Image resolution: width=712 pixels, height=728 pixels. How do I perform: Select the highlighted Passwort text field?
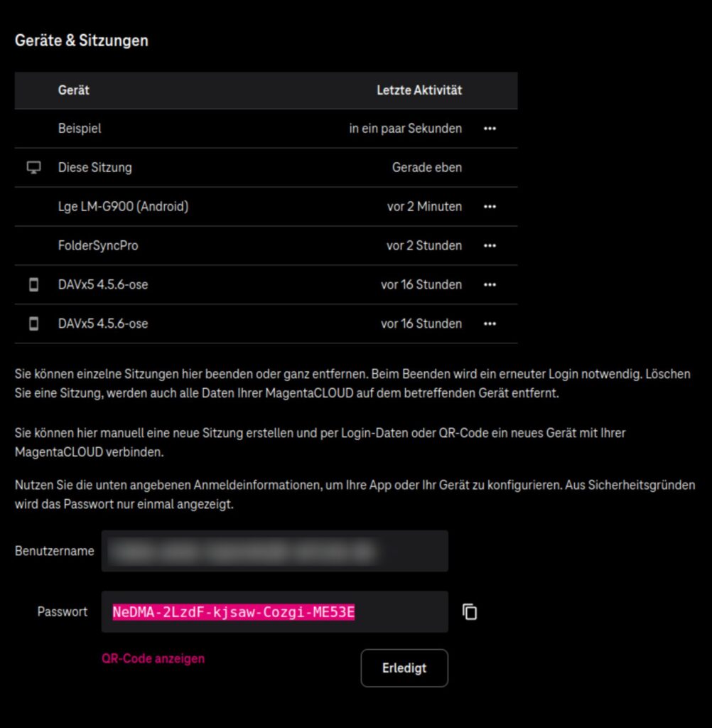tap(274, 611)
